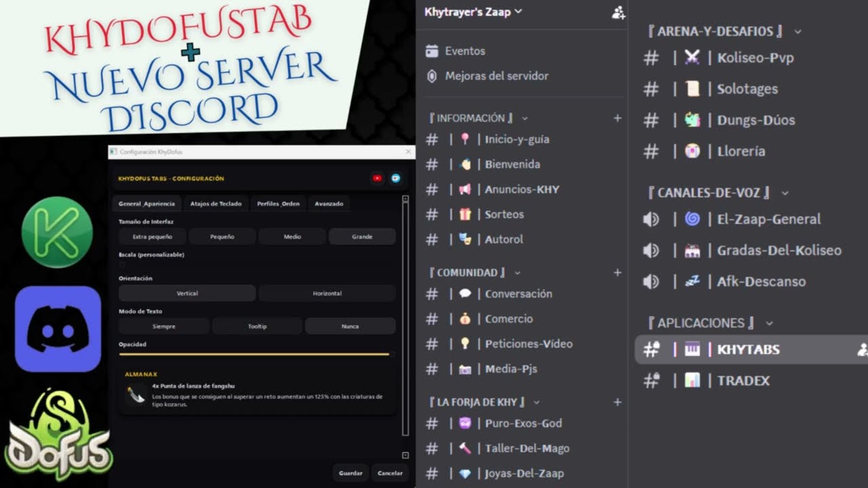Select Extra pequeño interface size

point(153,237)
